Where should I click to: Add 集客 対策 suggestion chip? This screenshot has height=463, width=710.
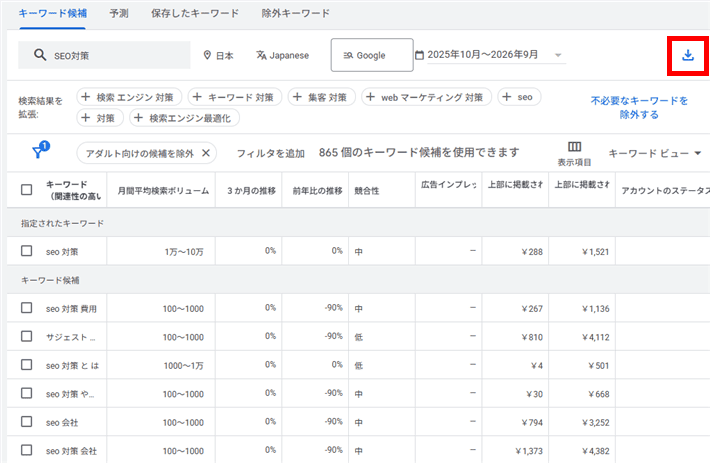click(321, 97)
